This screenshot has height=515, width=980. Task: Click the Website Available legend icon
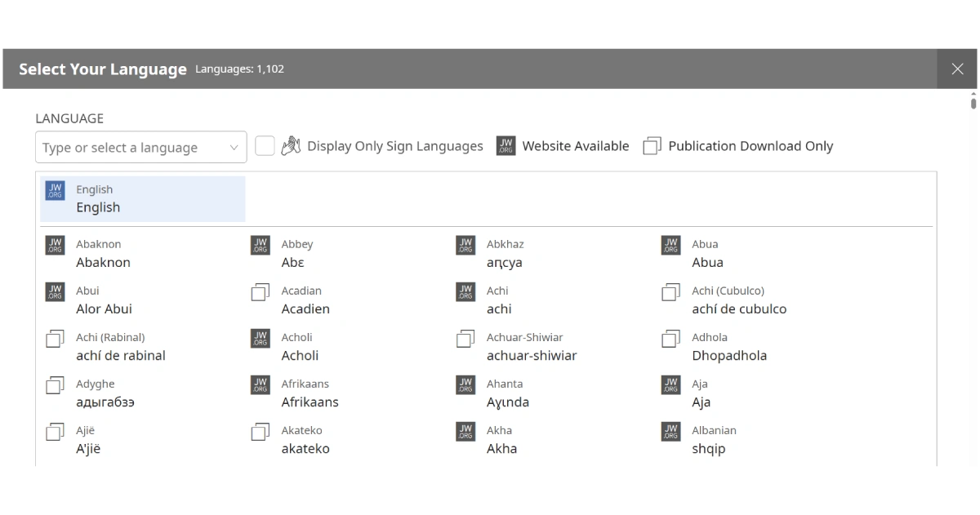(x=506, y=146)
